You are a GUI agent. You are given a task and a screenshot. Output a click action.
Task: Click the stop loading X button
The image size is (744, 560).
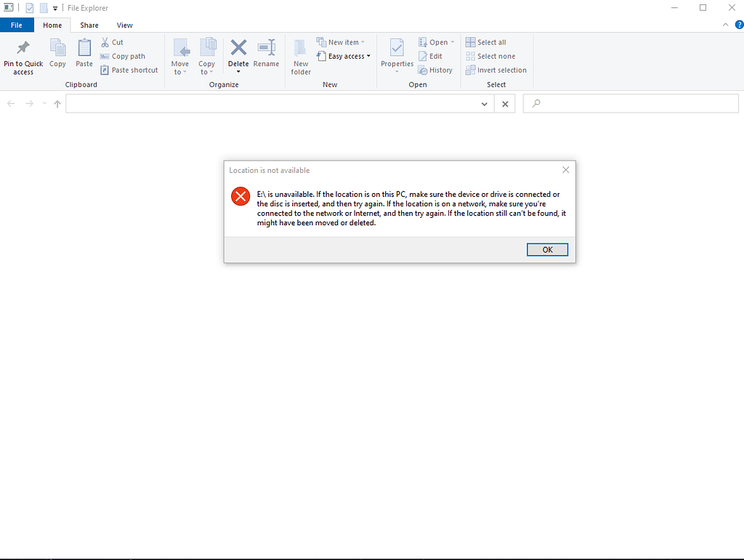coord(505,104)
